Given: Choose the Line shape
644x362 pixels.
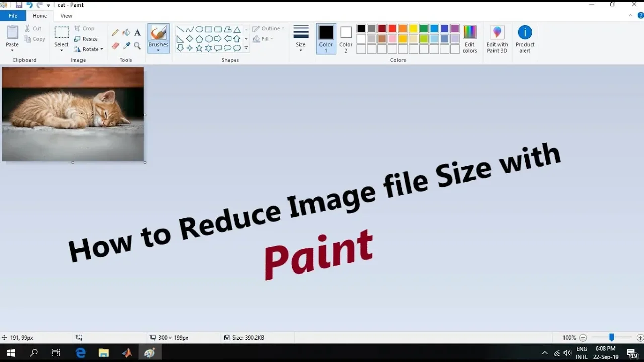Looking at the screenshot, I should coord(180,29).
